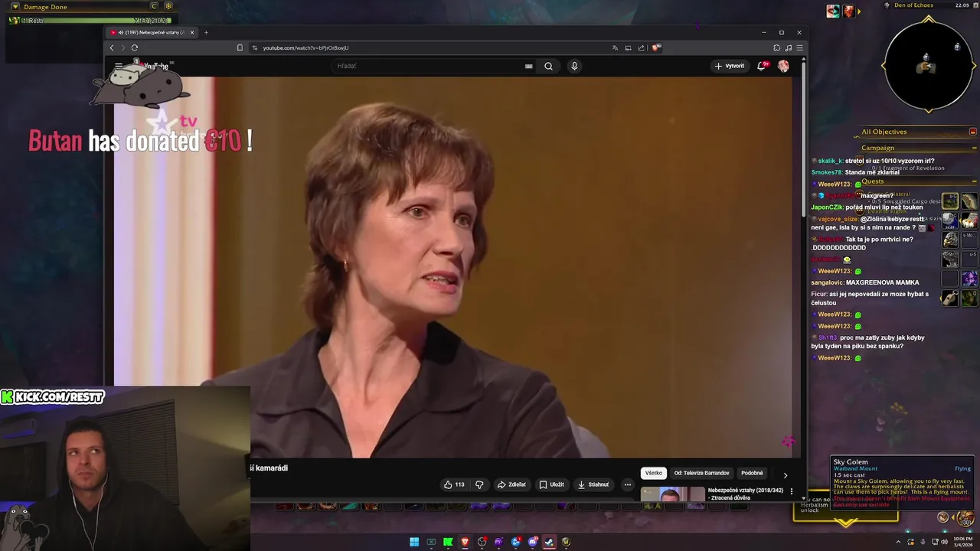This screenshot has height=551, width=980.
Task: Open OBS Studio from taskbar
Action: click(482, 542)
